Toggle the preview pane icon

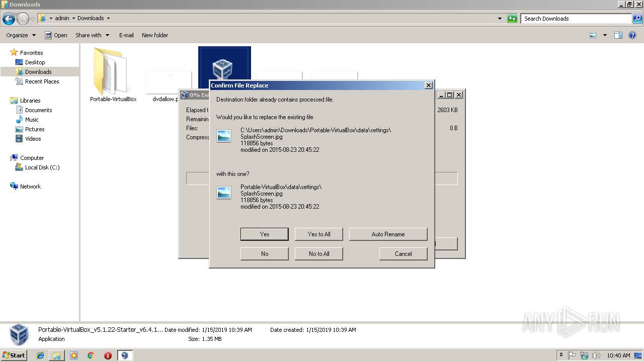point(618,35)
